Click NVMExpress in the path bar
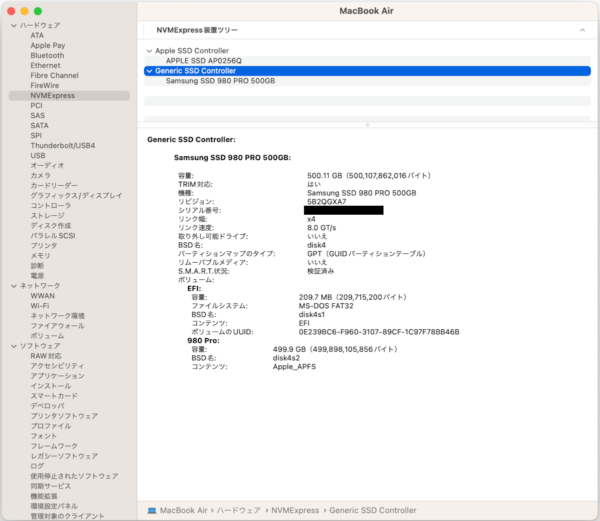This screenshot has height=521, width=600. coord(295,511)
